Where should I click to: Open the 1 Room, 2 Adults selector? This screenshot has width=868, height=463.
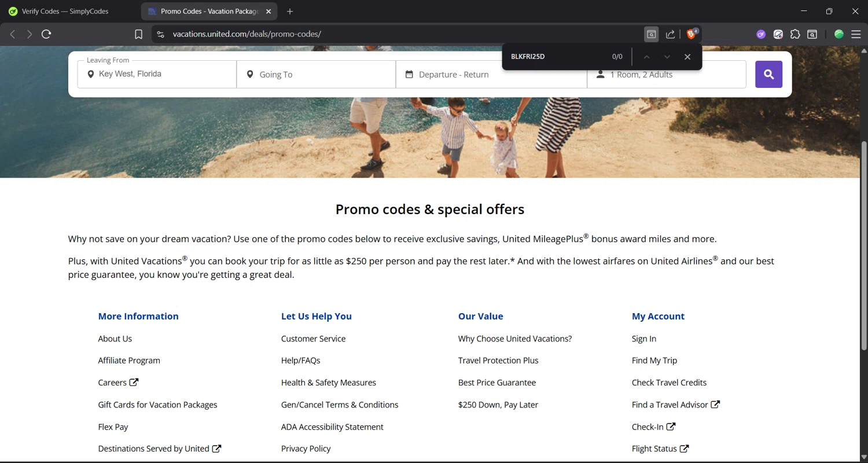(667, 74)
